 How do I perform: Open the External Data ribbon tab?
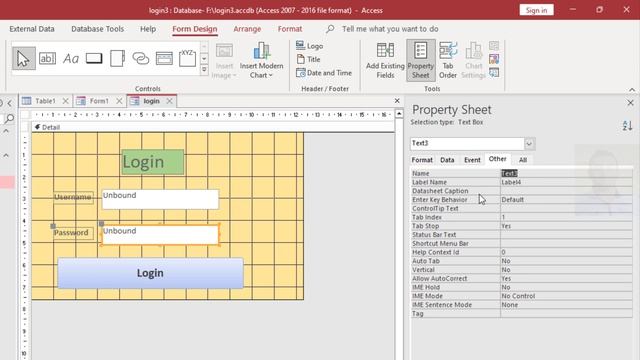32,29
